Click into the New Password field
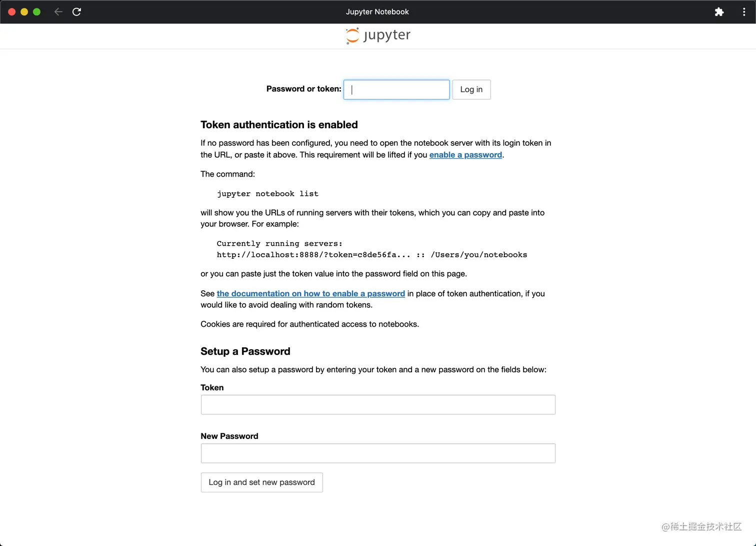 click(x=378, y=453)
